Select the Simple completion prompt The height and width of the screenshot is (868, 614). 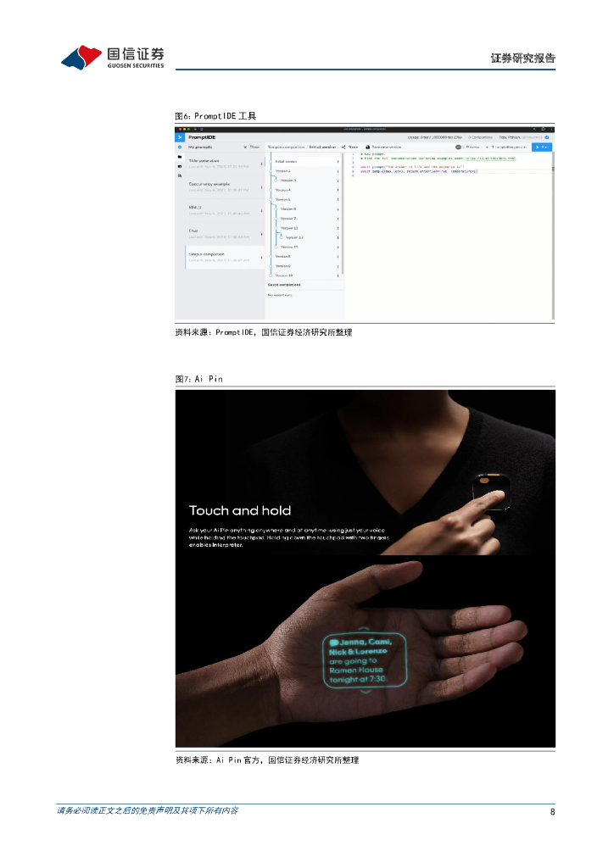pyautogui.click(x=224, y=257)
